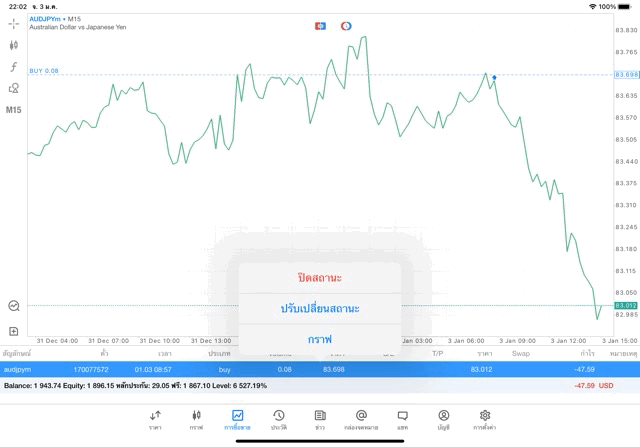Viewport: 640px width, 447px height.
Task: Select กราฟ in the popup menu
Action: (x=320, y=339)
